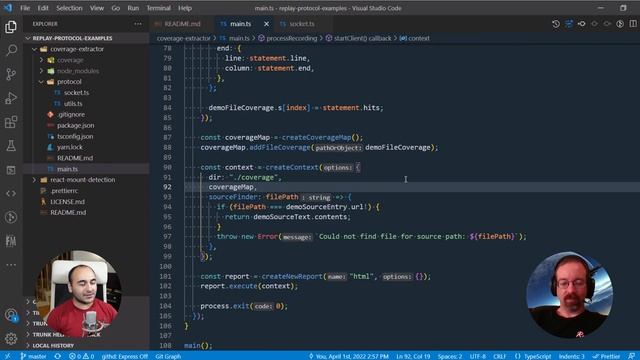
Task: Open the Terminal menu
Action: point(158,8)
